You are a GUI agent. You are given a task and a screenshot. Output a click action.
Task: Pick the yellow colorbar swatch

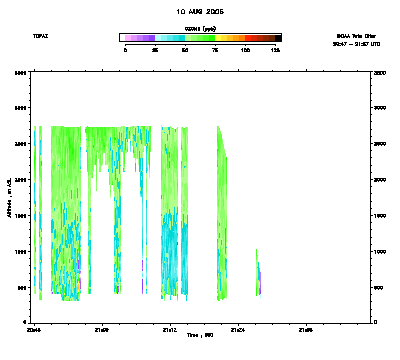click(x=218, y=38)
